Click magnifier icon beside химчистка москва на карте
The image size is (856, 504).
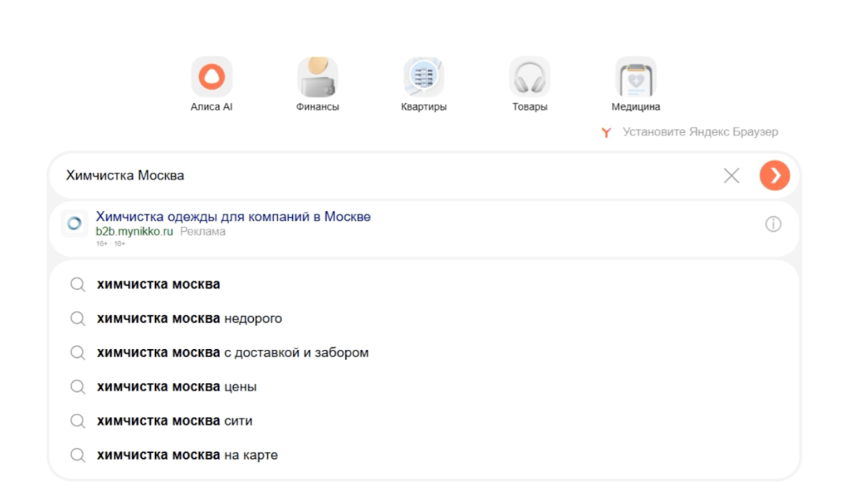point(77,455)
